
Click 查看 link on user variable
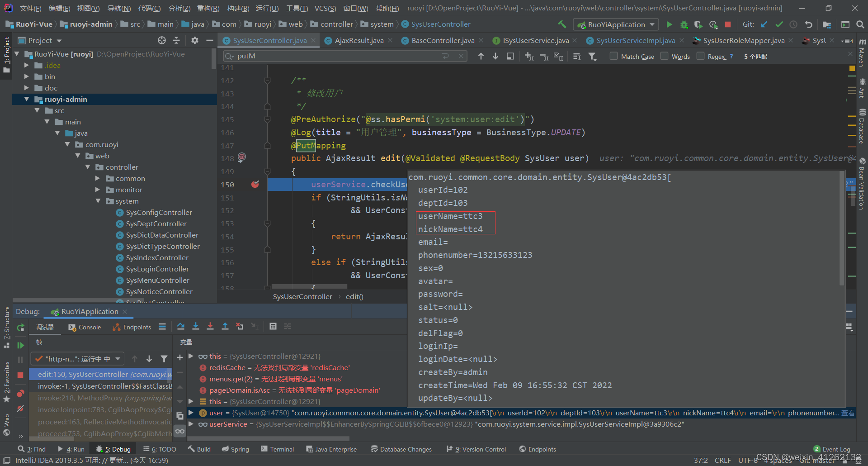coord(848,413)
